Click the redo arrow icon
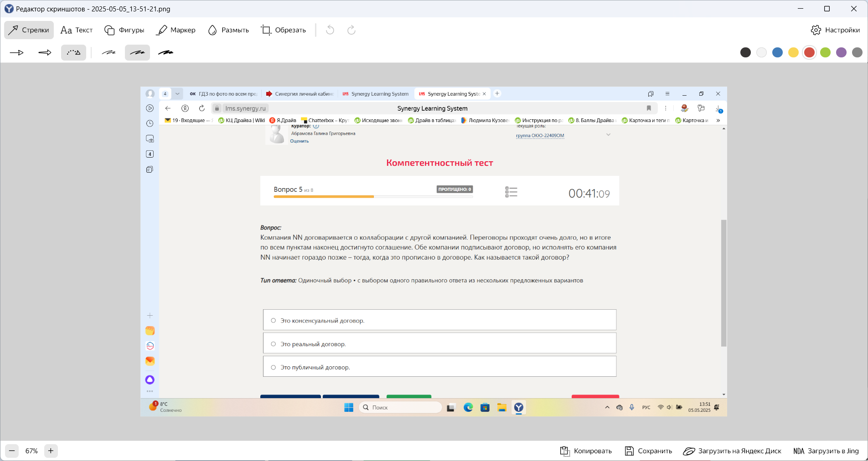868x461 pixels. 351,30
